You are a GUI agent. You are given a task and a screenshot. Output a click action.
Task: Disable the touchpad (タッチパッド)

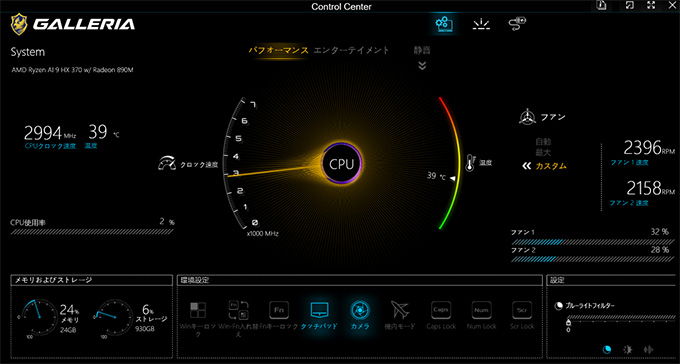(x=319, y=316)
